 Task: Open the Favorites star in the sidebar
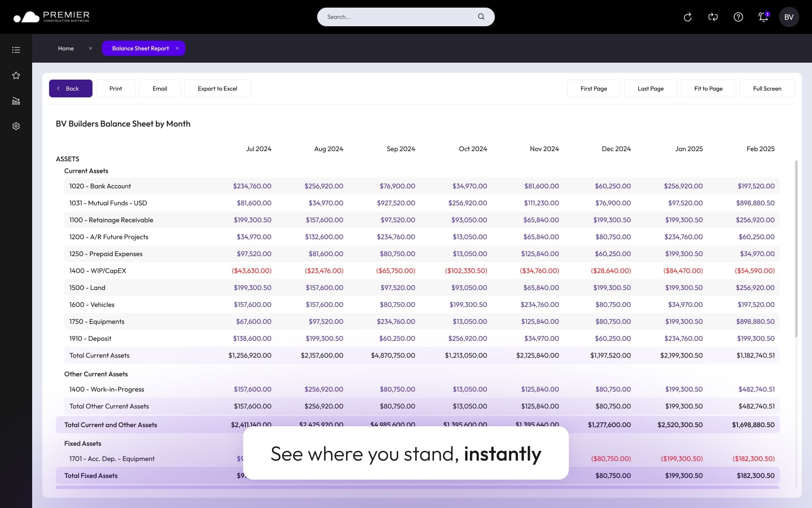(16, 75)
